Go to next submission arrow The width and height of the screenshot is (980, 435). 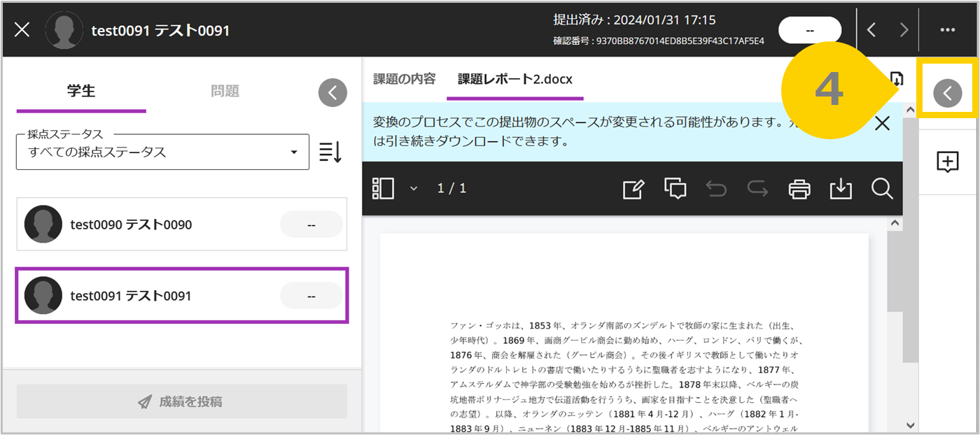pos(904,30)
